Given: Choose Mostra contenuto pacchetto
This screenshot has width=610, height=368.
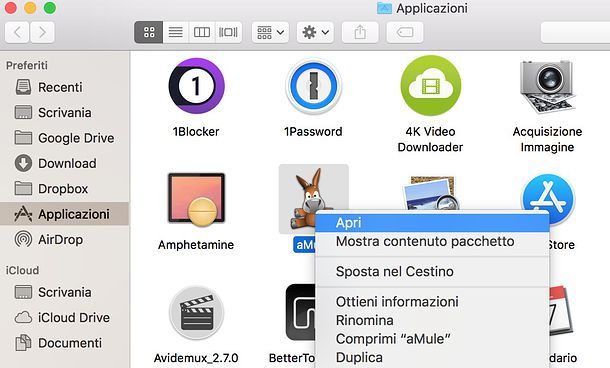Looking at the screenshot, I should click(432, 241).
